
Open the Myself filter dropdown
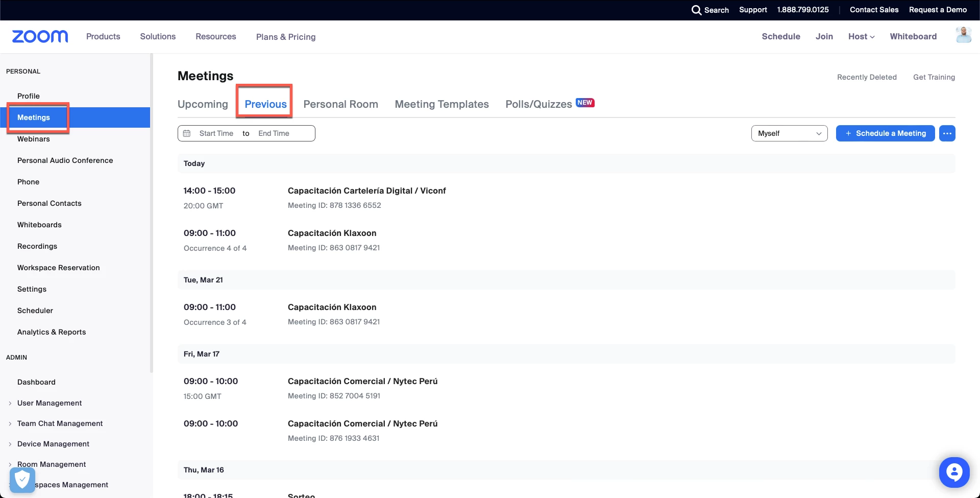[789, 133]
